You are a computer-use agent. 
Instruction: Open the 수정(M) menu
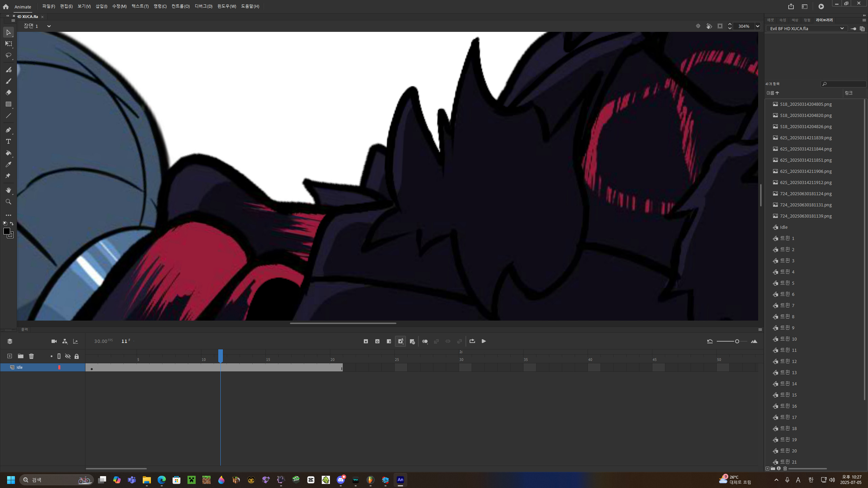pos(119,6)
